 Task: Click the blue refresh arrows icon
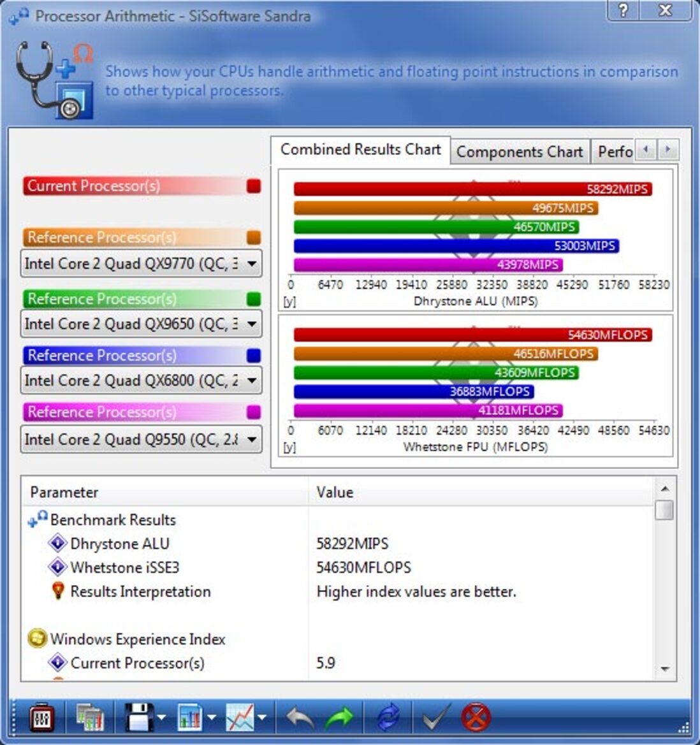tap(388, 718)
